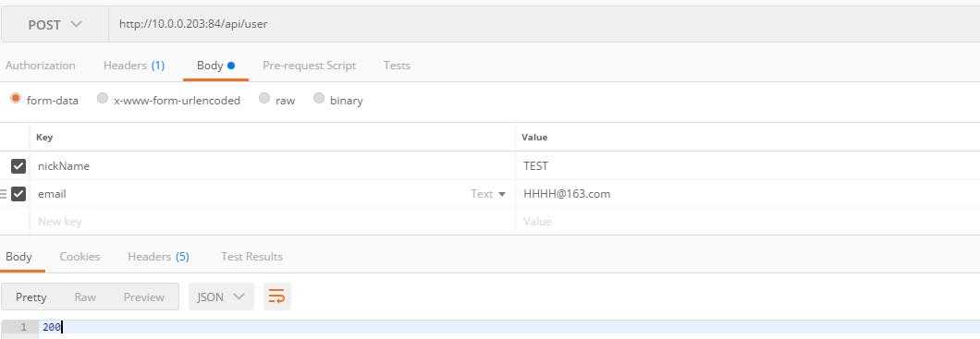980x339 pixels.
Task: Select the raw body type option
Action: pos(264,99)
